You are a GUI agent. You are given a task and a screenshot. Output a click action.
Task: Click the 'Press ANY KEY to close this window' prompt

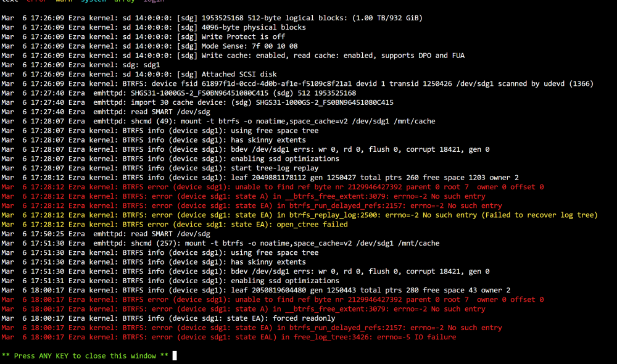(x=85, y=356)
